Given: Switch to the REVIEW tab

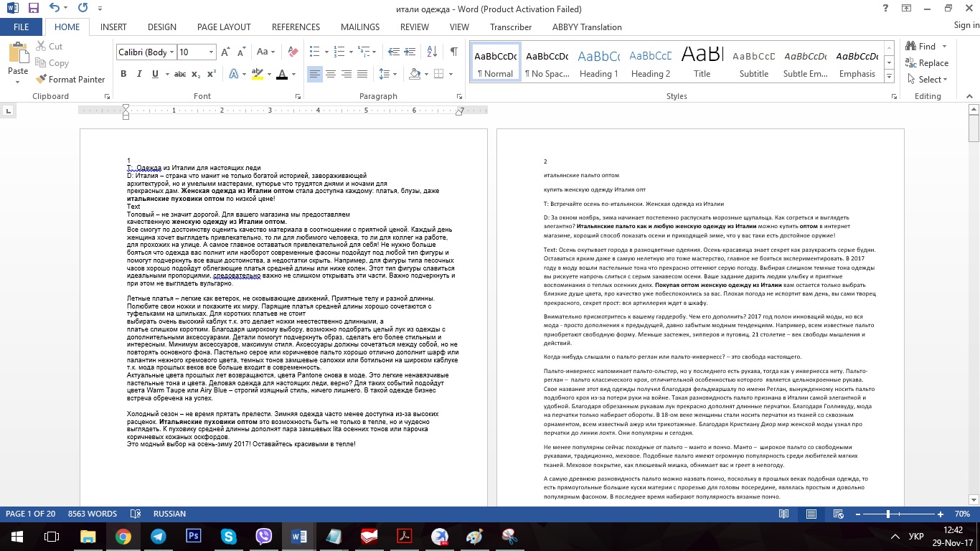Looking at the screenshot, I should (x=415, y=27).
